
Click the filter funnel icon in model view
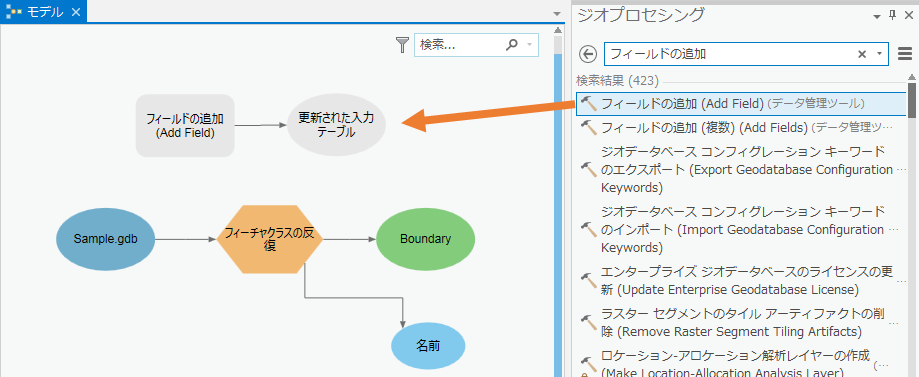[x=402, y=45]
